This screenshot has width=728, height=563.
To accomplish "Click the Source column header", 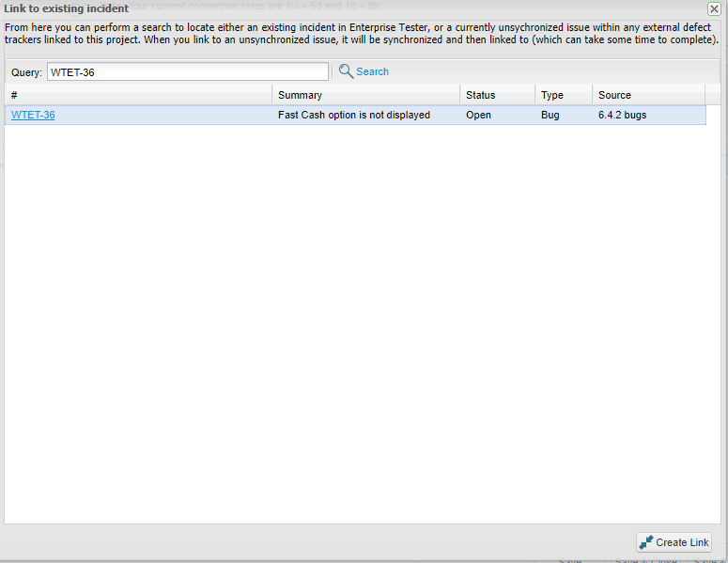I will point(648,95).
